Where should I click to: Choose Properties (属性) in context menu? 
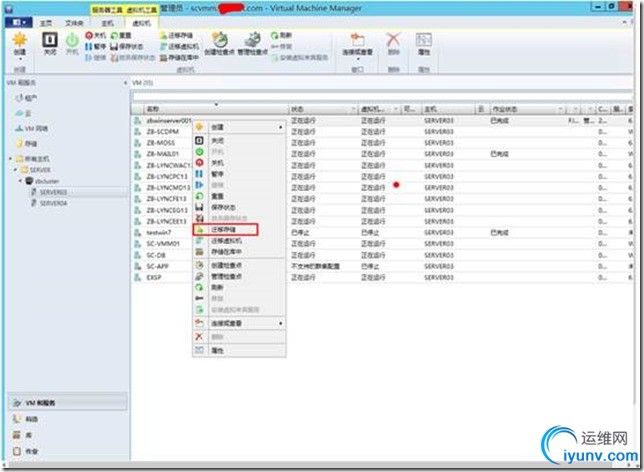239,350
